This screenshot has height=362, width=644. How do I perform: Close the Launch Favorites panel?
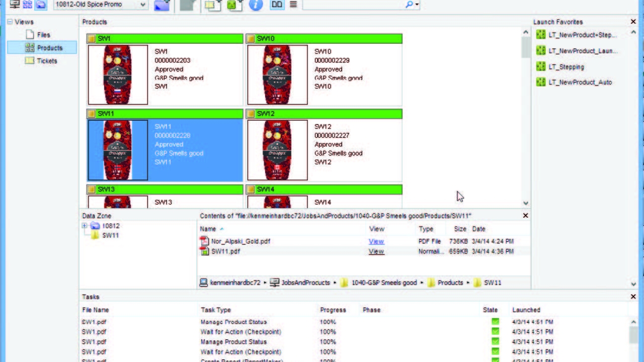633,22
